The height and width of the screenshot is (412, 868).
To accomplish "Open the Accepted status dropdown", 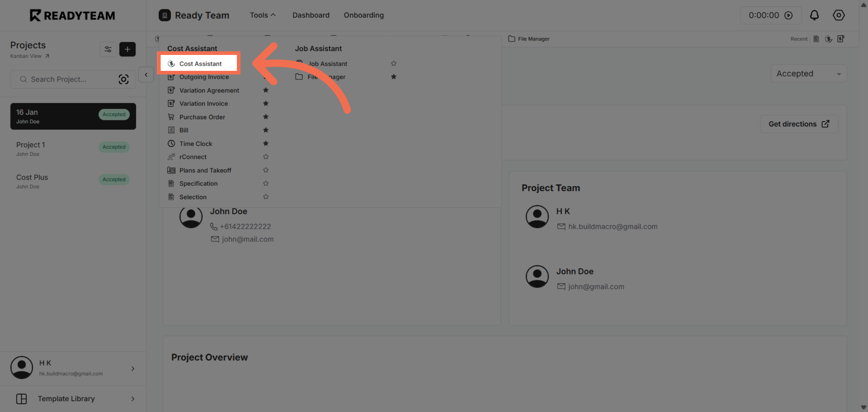I will pyautogui.click(x=809, y=74).
